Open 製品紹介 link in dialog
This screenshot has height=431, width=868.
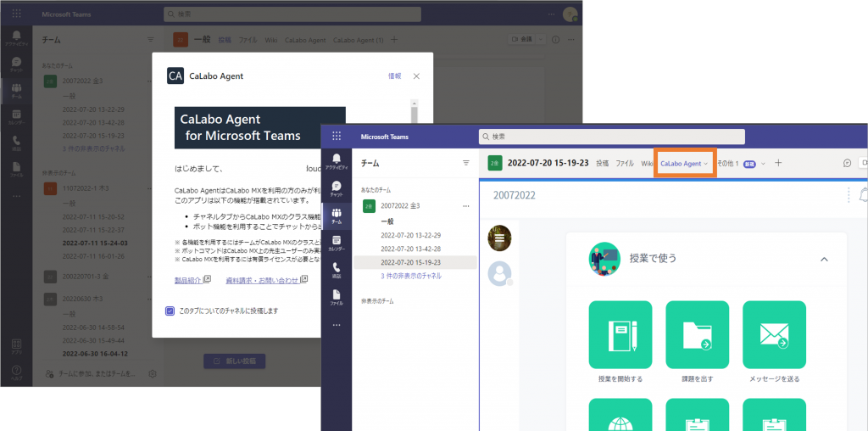(x=192, y=280)
